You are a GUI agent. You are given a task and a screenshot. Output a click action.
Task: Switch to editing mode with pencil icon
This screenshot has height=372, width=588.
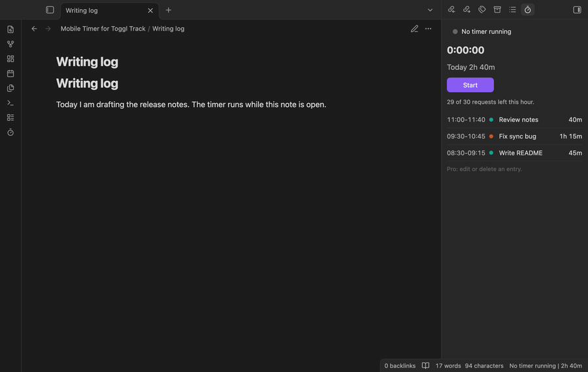pos(414,29)
